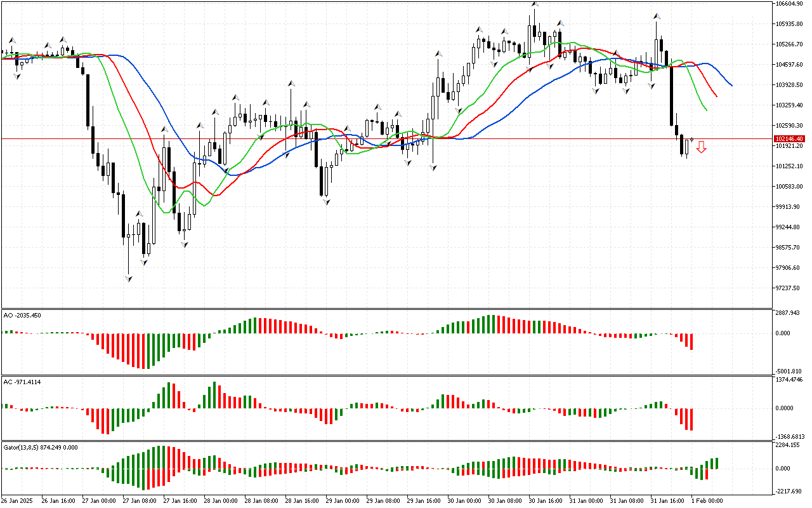Click the 30 Jan 00:00 time label

click(x=463, y=501)
